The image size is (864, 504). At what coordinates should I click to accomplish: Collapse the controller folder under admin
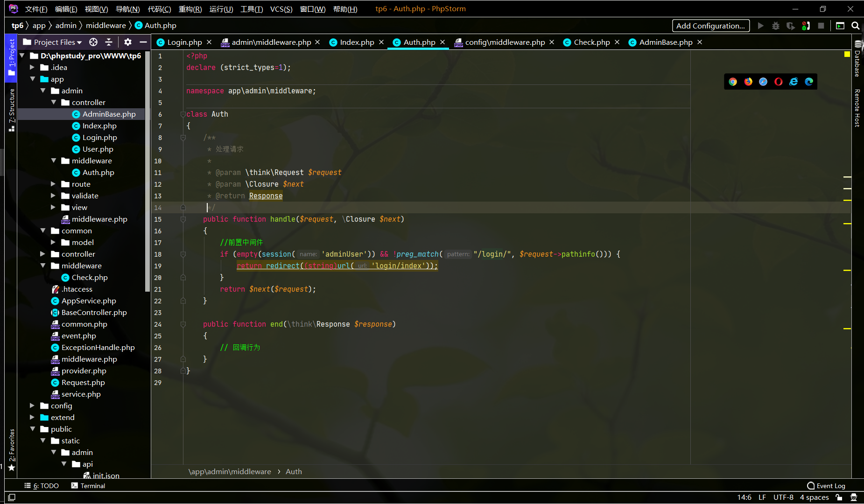tap(54, 102)
